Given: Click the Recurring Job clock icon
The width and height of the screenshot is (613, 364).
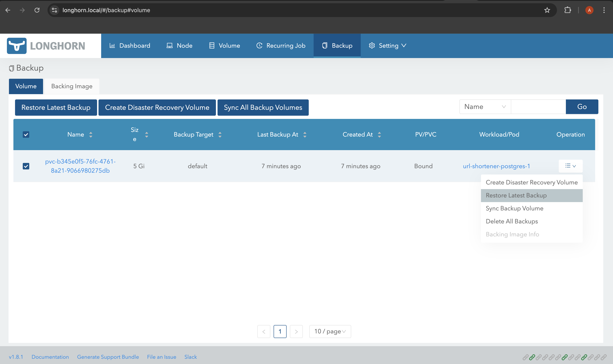Looking at the screenshot, I should (x=259, y=46).
